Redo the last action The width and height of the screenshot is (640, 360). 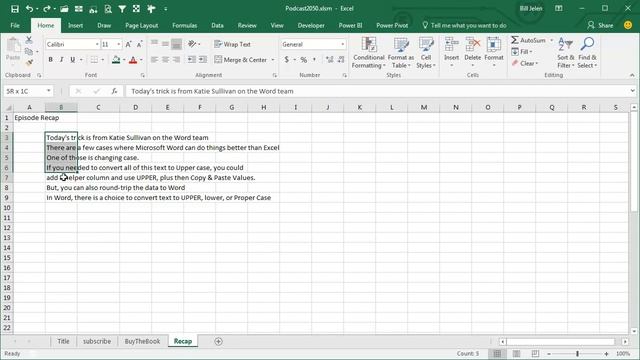(x=47, y=9)
